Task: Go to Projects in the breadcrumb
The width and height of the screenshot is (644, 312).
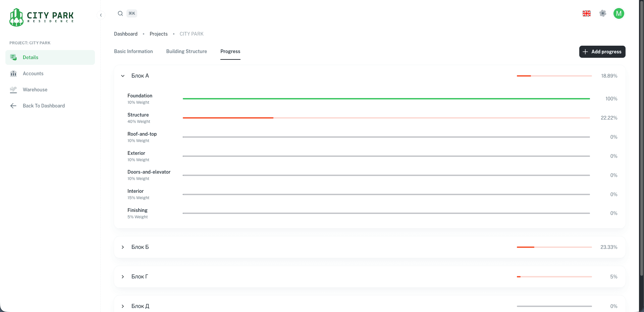Action: coord(158,34)
